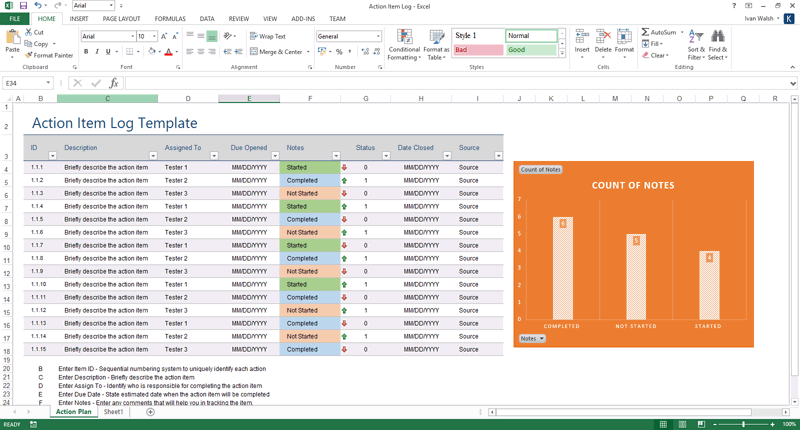The width and height of the screenshot is (800, 430).
Task: Click the AutoSum icon
Action: 646,32
